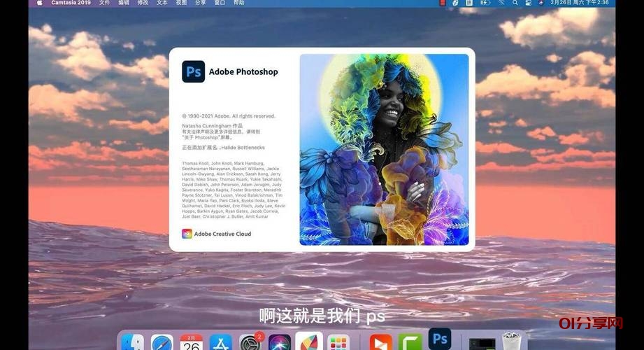
Task: Click the splash screen artwork image
Action: click(x=384, y=150)
